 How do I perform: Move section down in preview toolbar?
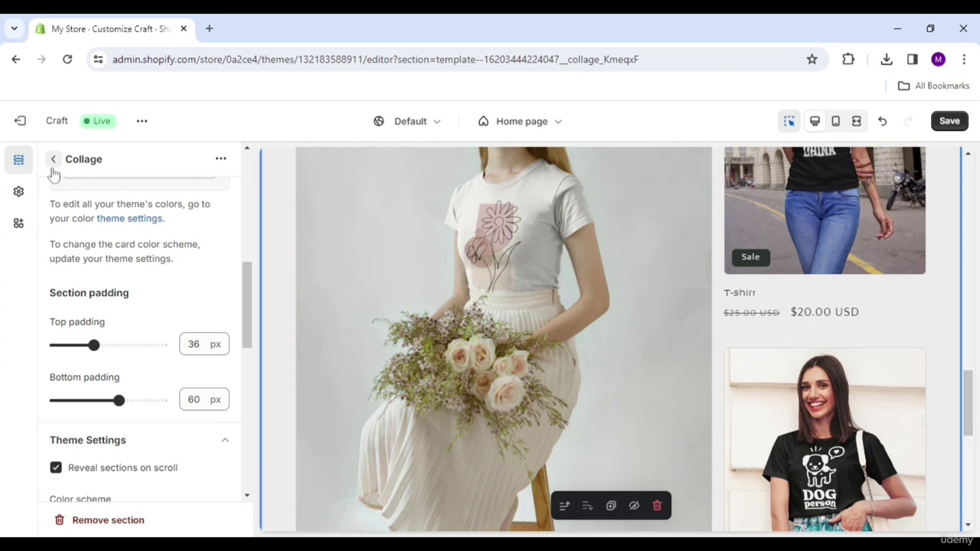tap(587, 506)
